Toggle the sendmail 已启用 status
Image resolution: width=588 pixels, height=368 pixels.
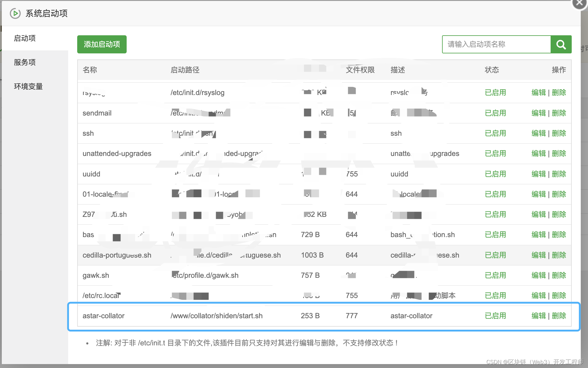[x=495, y=113]
